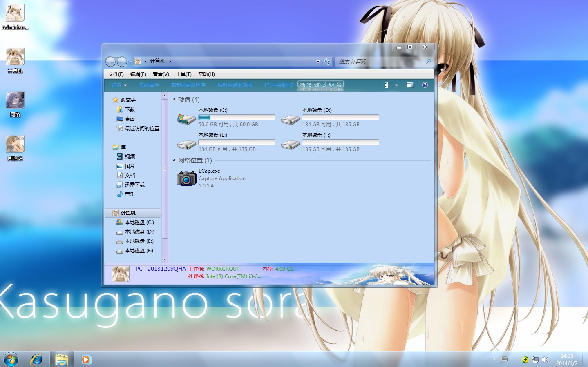Select the Administrator desktop icon
The width and height of the screenshot is (588, 367).
(x=15, y=17)
